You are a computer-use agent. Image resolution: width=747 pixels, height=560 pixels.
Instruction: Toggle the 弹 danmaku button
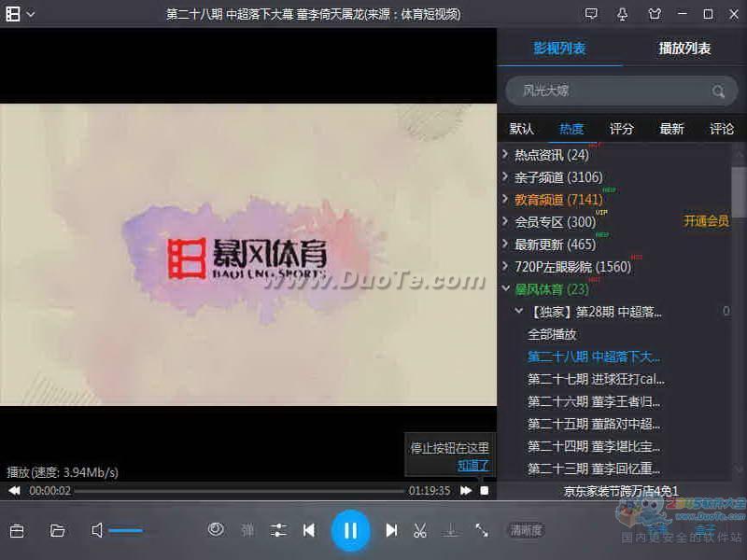[247, 530]
